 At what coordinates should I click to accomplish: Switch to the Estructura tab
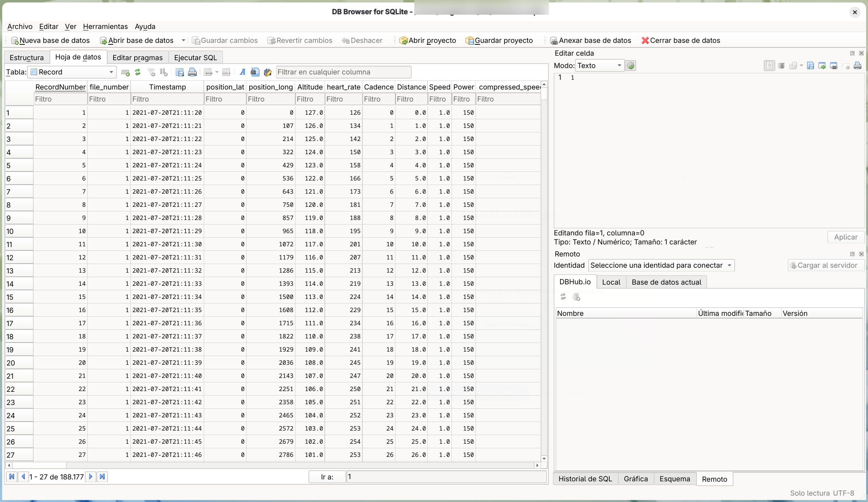(27, 58)
